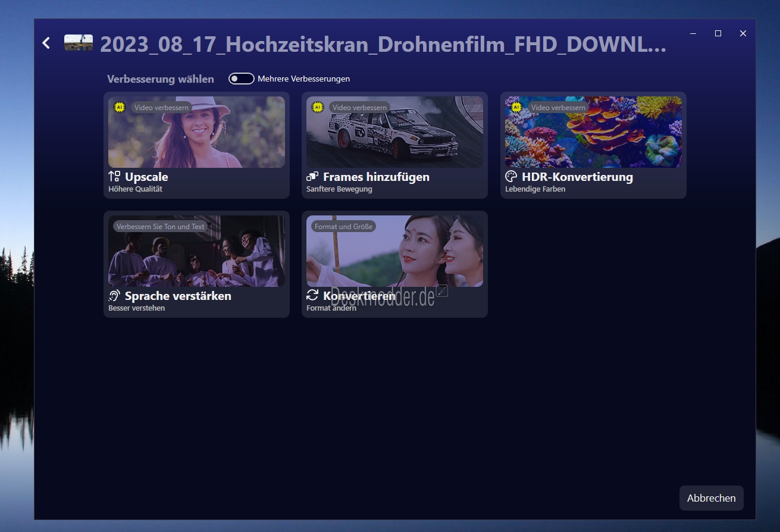Select the Upscale title
Image resolution: width=780 pixels, height=532 pixels.
tap(146, 177)
